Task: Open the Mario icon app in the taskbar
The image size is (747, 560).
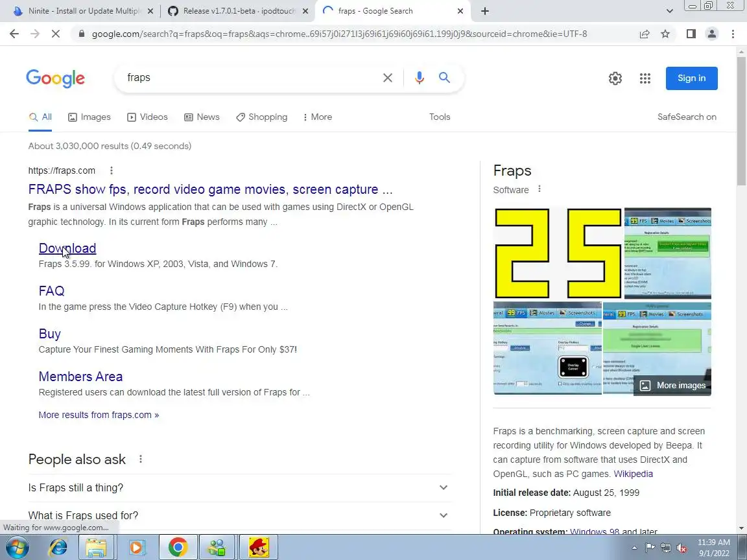Action: click(259, 548)
